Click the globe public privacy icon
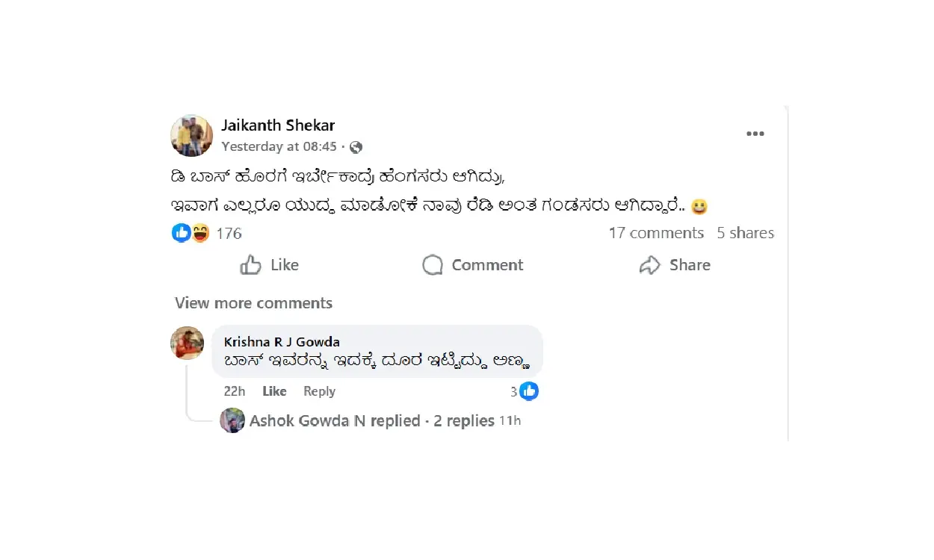The height and width of the screenshot is (560, 934). tap(356, 147)
